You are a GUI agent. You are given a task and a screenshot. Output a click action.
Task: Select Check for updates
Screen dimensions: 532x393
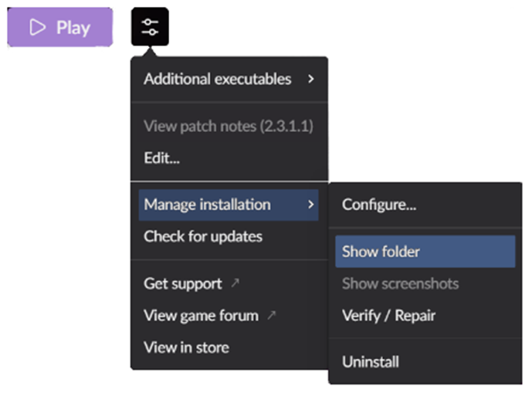[x=203, y=236]
